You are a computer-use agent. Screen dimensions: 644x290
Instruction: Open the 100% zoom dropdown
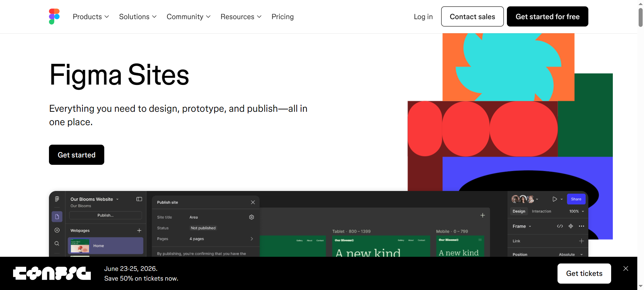[577, 211]
